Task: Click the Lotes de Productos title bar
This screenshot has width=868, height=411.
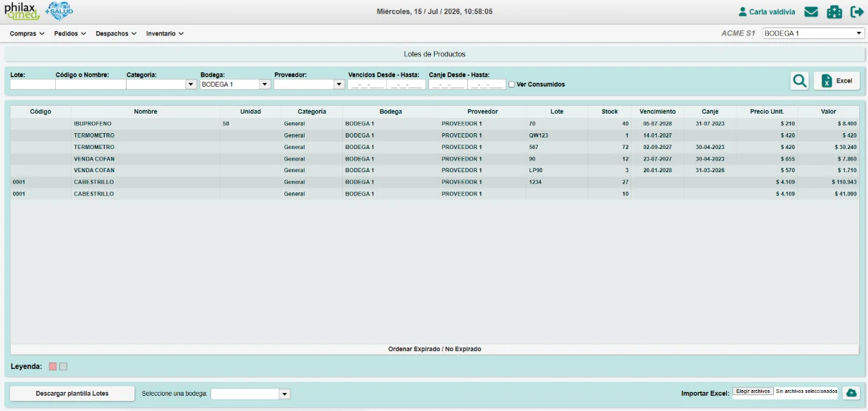Action: pos(434,54)
